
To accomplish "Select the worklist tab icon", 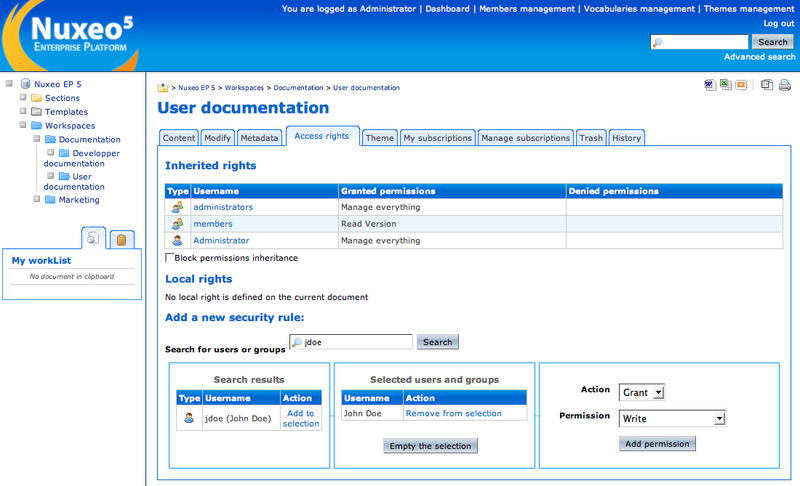I will [93, 238].
